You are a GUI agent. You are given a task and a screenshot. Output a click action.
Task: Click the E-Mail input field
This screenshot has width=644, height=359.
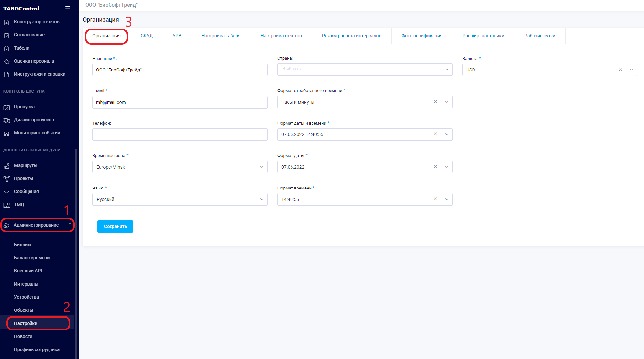180,102
